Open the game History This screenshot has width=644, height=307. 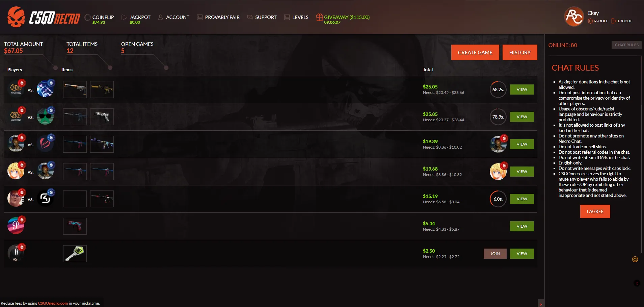click(520, 52)
